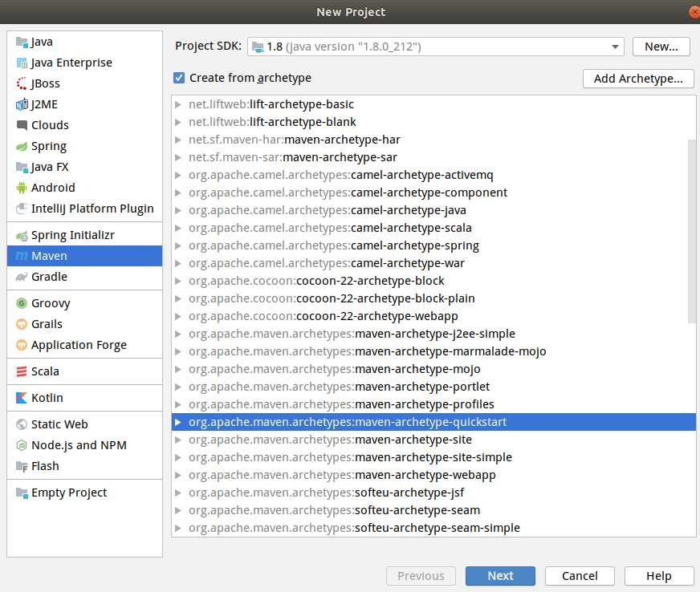Expand the lift-archetype-basic node
Screen dimensions: 700x592
(178, 104)
